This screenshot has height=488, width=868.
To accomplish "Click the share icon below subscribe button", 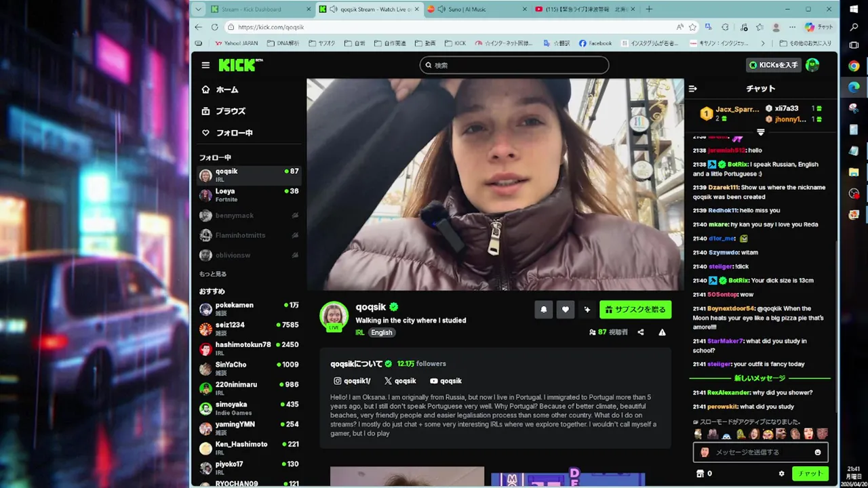I will coord(641,332).
